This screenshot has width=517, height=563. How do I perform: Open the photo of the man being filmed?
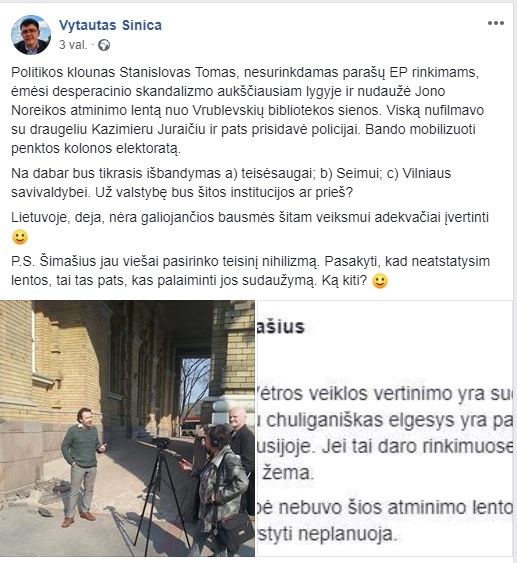[x=127, y=428]
